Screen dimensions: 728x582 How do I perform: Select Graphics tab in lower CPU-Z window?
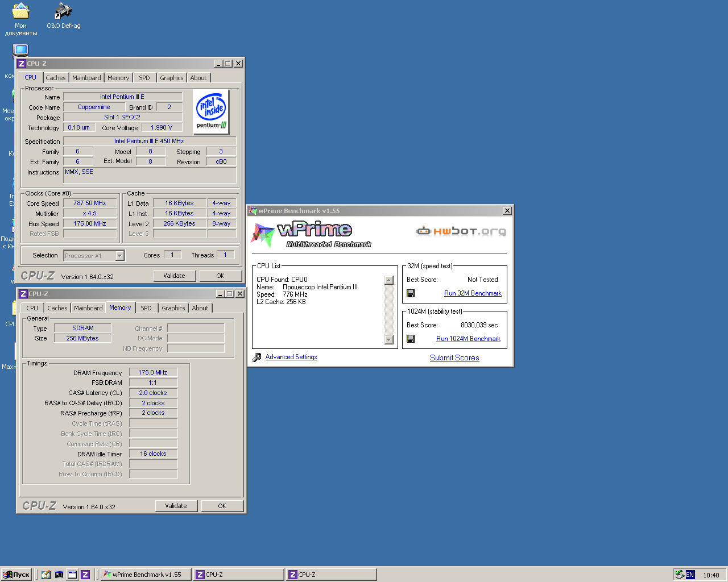[x=173, y=308]
